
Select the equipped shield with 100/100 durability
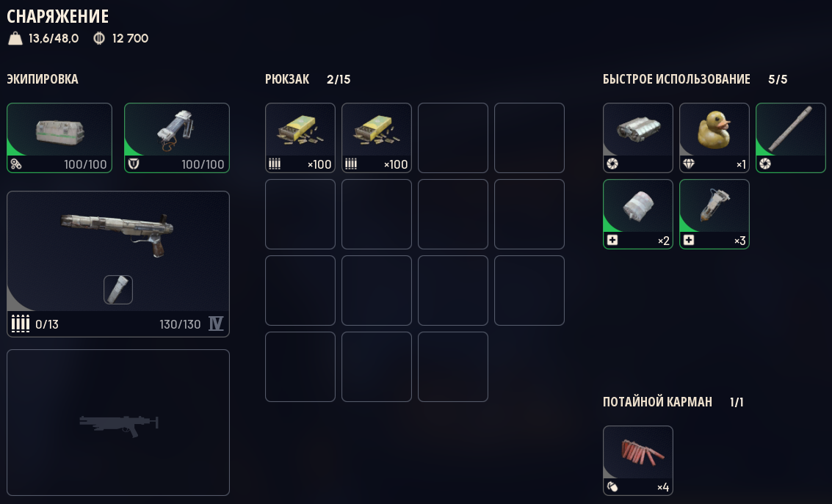point(177,138)
